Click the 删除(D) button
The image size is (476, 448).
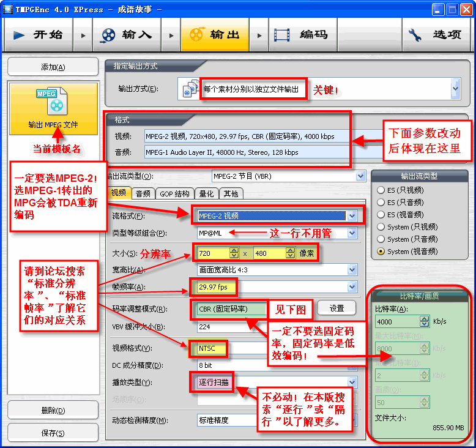pos(53,410)
